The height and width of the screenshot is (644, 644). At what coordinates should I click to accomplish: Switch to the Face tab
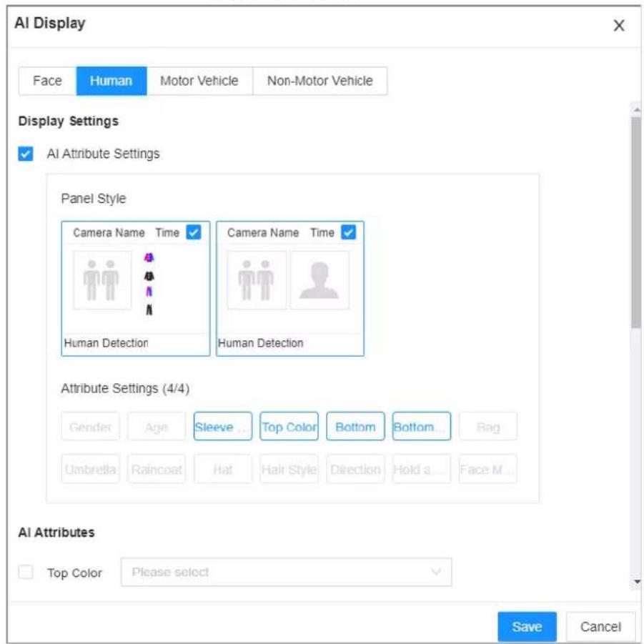pyautogui.click(x=48, y=81)
